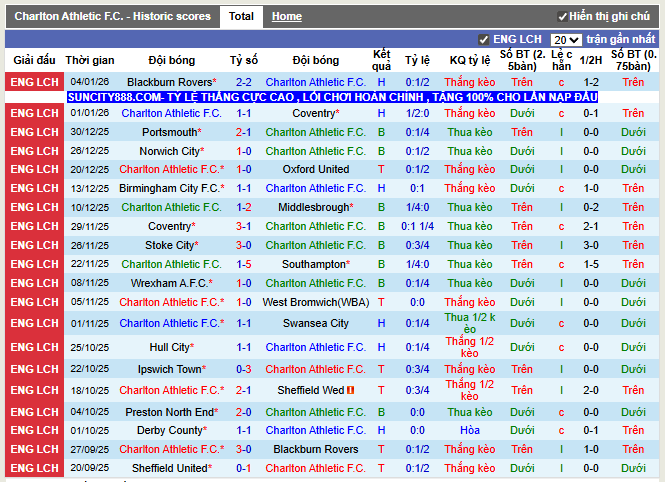Click the 2-0 score of Preston North End match
The height and width of the screenshot is (482, 665).
(243, 412)
